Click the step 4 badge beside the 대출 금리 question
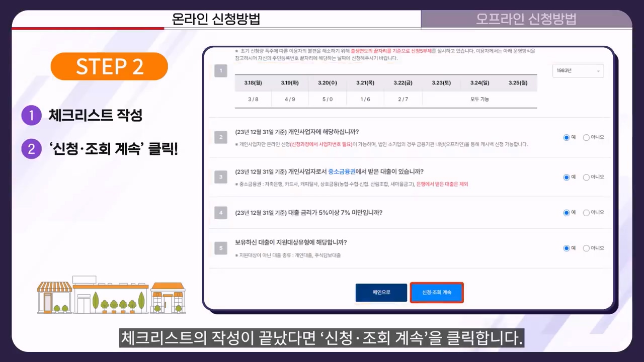 [220, 212]
